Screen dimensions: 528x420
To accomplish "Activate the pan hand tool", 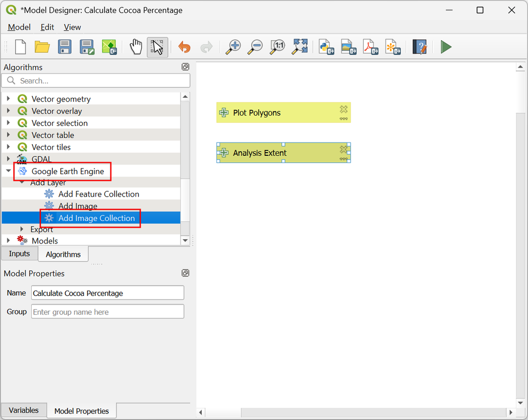I will click(136, 47).
